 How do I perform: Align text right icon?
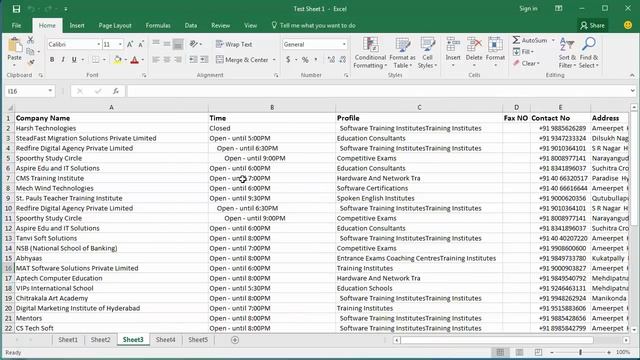coord(178,60)
